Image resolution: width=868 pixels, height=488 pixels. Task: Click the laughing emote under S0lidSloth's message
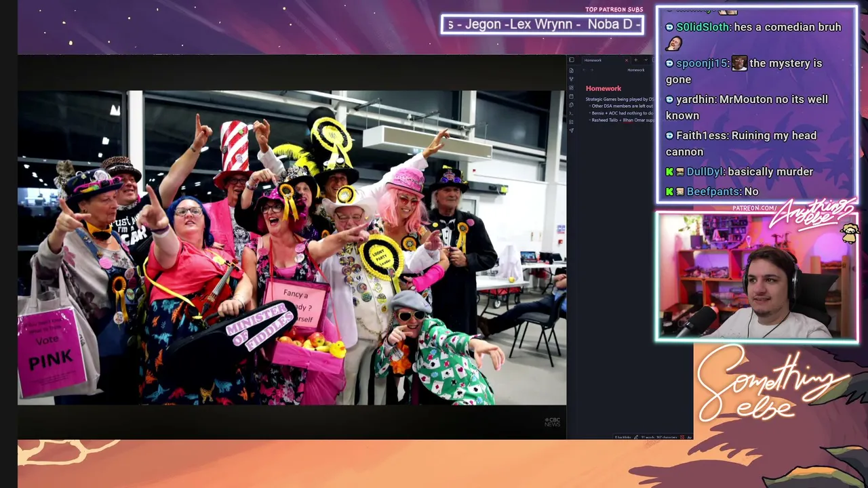673,44
